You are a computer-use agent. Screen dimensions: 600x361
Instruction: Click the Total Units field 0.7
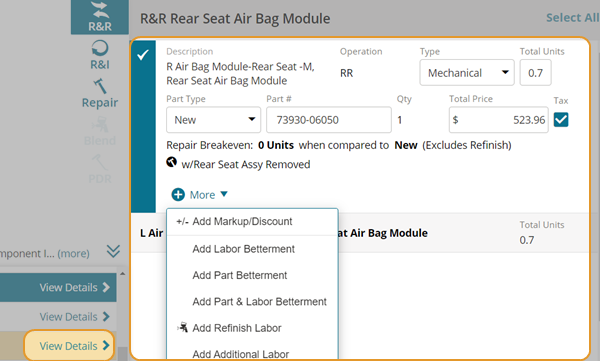pyautogui.click(x=535, y=73)
